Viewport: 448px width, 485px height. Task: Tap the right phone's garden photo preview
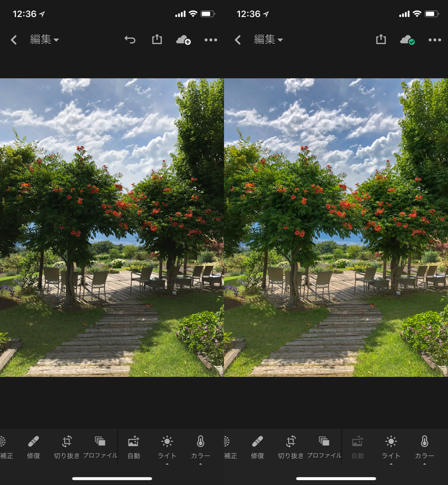336,227
